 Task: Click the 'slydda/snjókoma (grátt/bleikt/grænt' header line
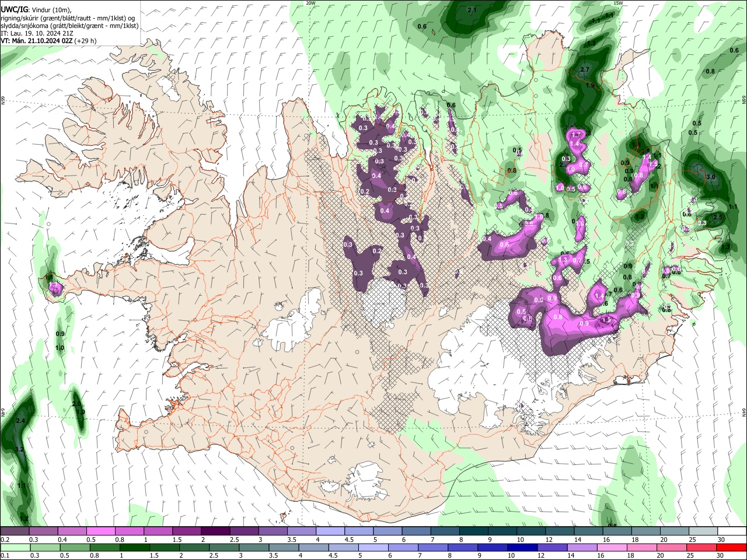pyautogui.click(x=69, y=26)
